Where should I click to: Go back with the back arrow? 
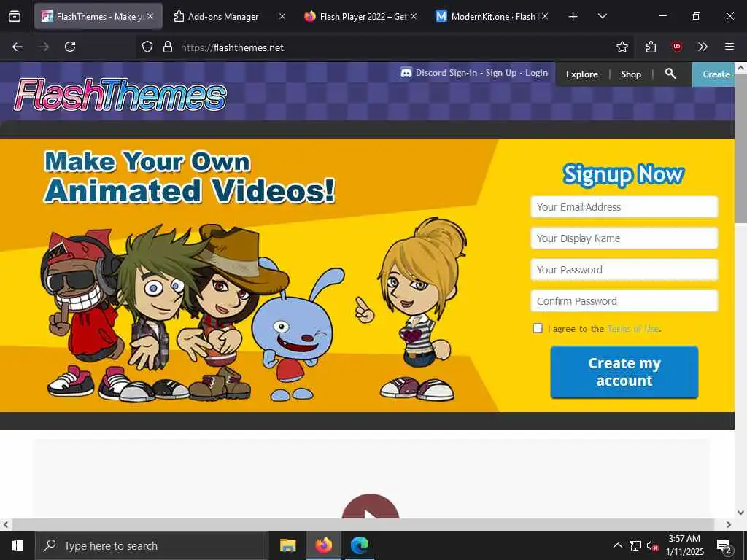tap(18, 47)
